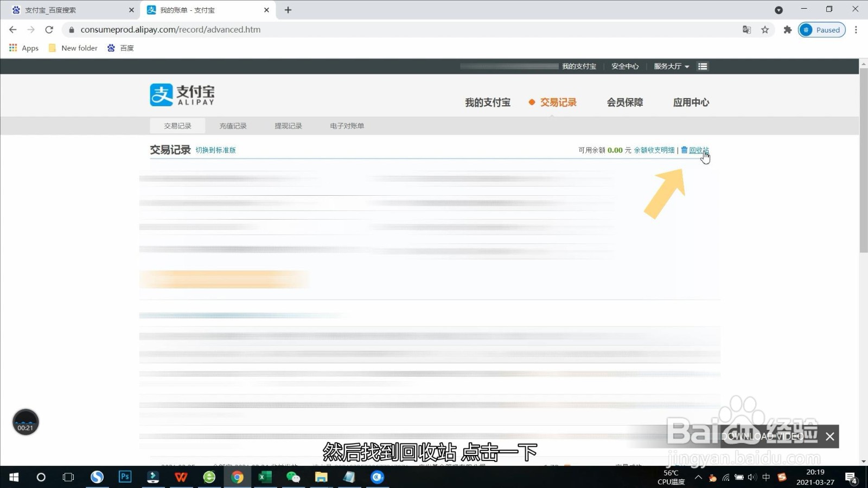The image size is (868, 488).
Task: Open the 余额收支明细 link
Action: [654, 150]
